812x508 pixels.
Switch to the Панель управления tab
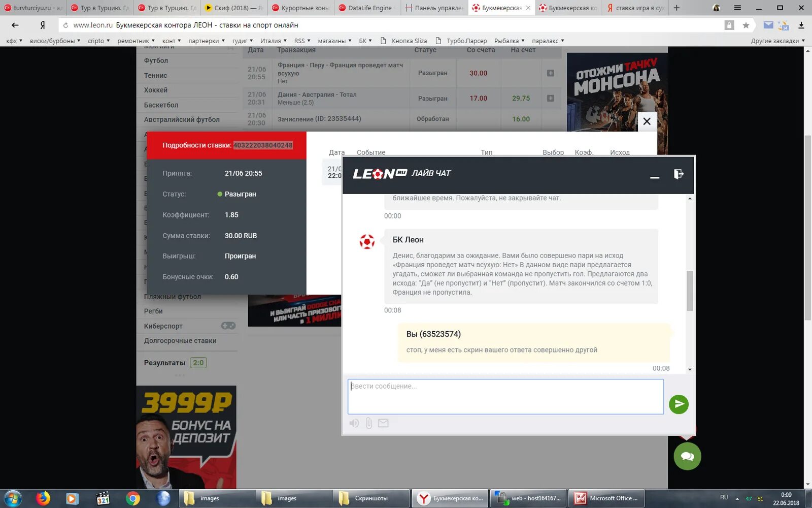434,8
